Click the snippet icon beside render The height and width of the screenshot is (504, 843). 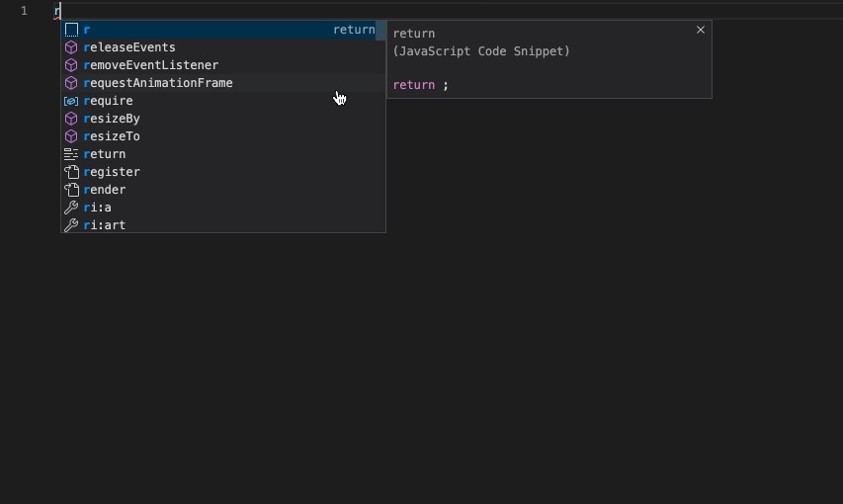pos(71,190)
